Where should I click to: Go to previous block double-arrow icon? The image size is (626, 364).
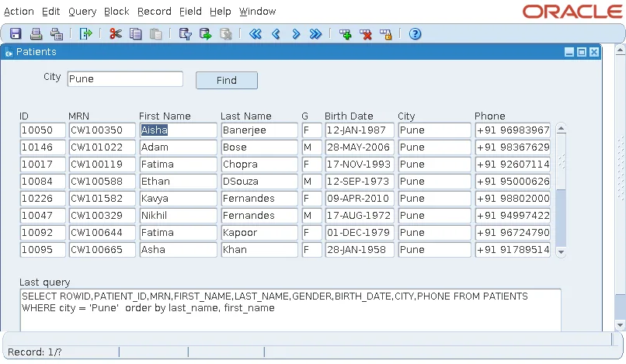click(256, 34)
